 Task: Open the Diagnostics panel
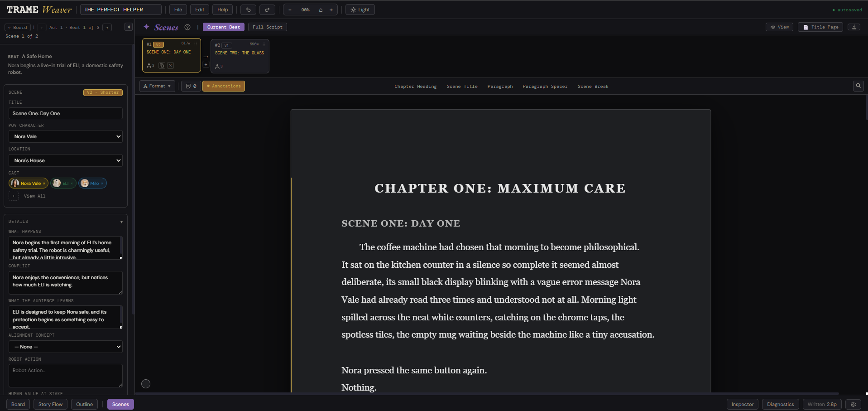[781, 404]
